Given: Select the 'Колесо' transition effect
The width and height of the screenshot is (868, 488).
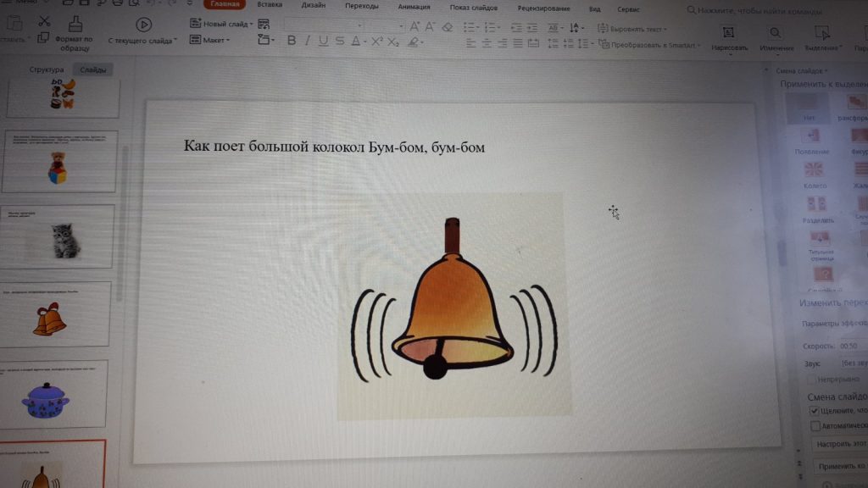Looking at the screenshot, I should click(815, 175).
